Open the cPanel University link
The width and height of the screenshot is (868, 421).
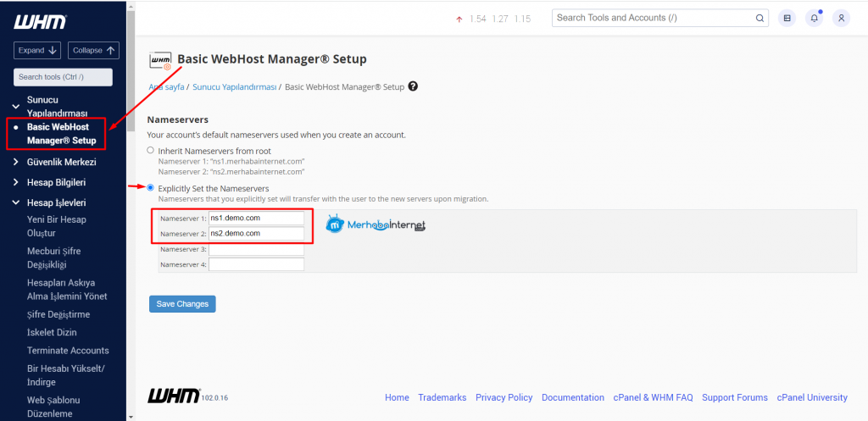point(812,397)
